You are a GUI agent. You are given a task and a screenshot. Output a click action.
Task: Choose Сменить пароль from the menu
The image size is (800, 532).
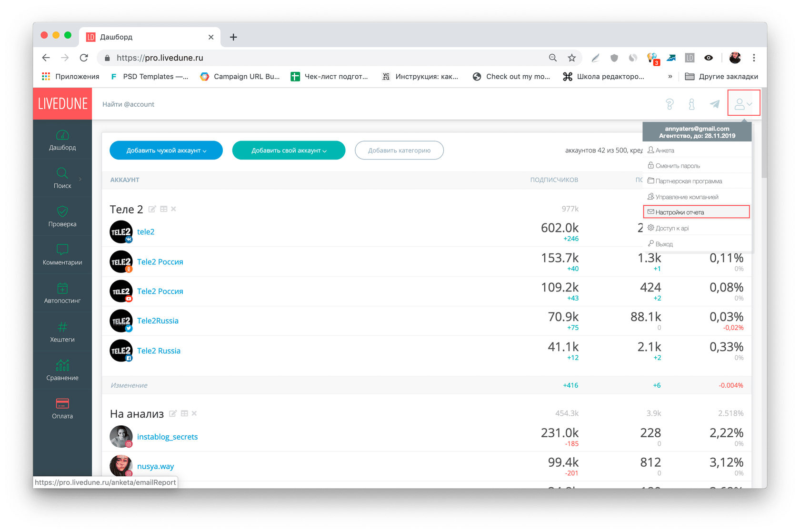coord(678,166)
